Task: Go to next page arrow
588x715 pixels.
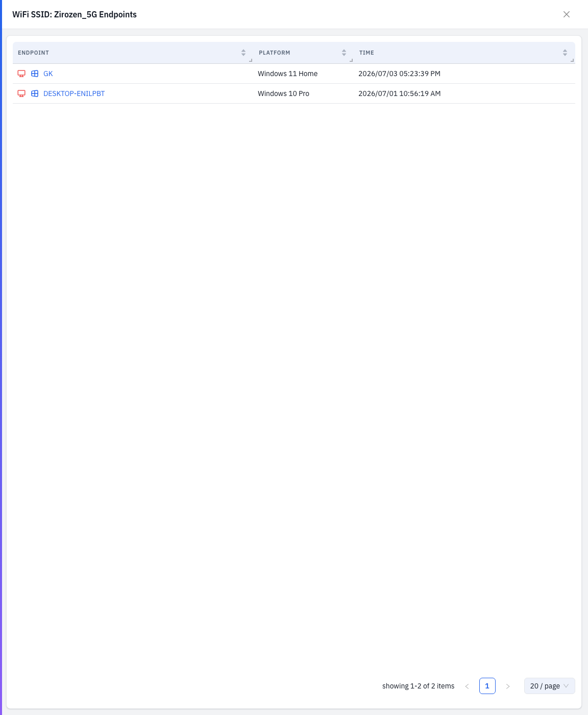Action: (x=508, y=686)
